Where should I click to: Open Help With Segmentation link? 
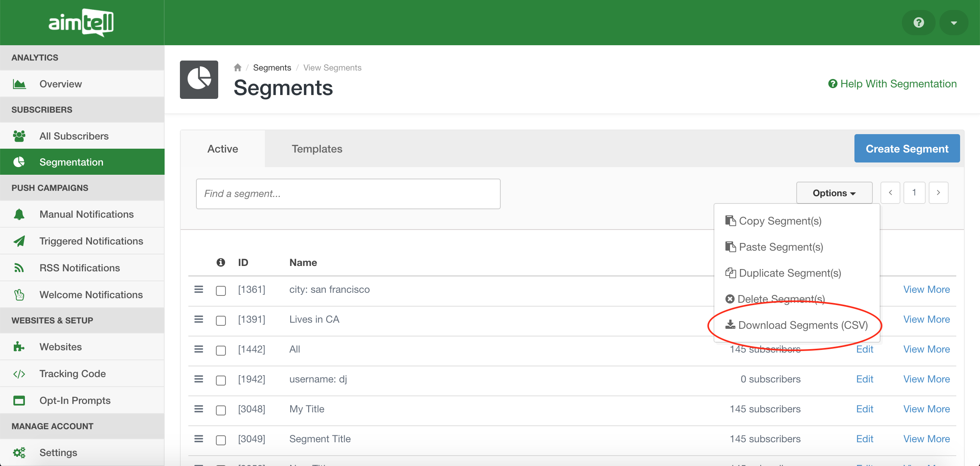892,84
